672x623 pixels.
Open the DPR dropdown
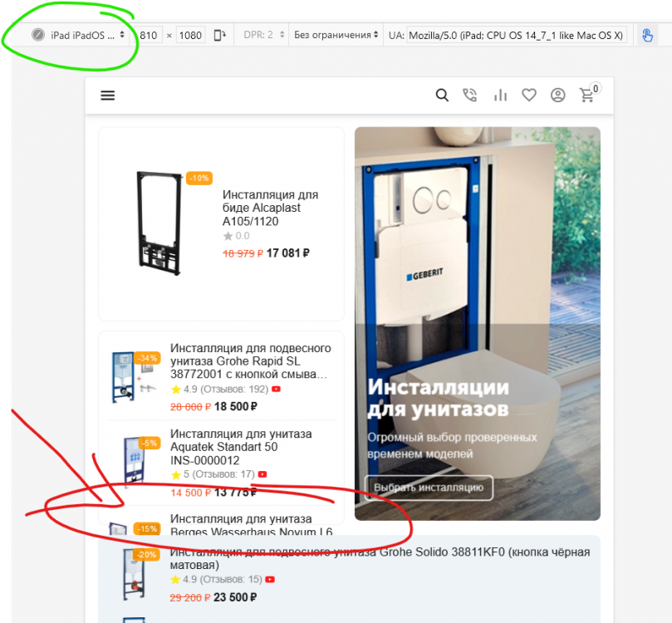[264, 35]
